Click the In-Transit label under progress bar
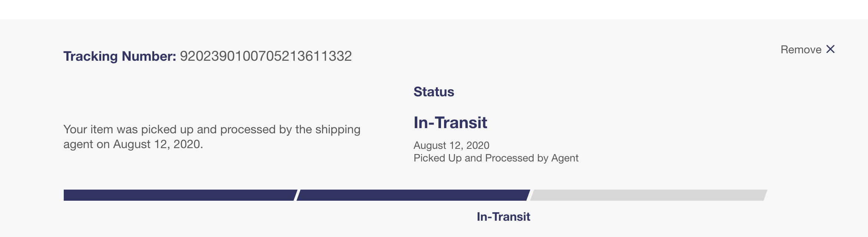 click(x=503, y=217)
